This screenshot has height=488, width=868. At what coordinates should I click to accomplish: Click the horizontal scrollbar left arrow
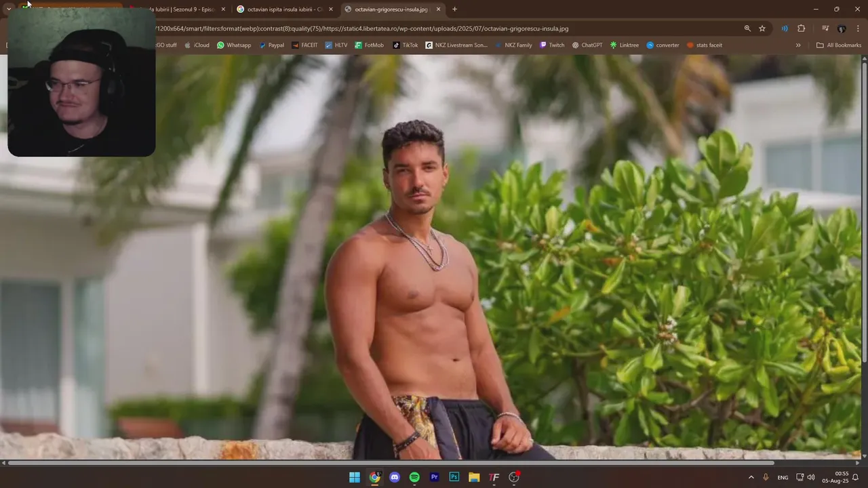pyautogui.click(x=3, y=463)
